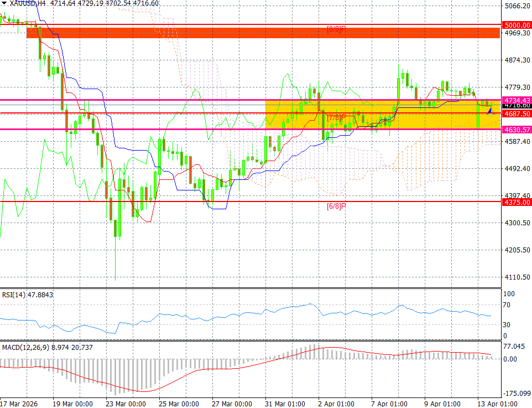Click the MACD scale value -175.099
This screenshot has height=408, width=532.
pyautogui.click(x=517, y=394)
